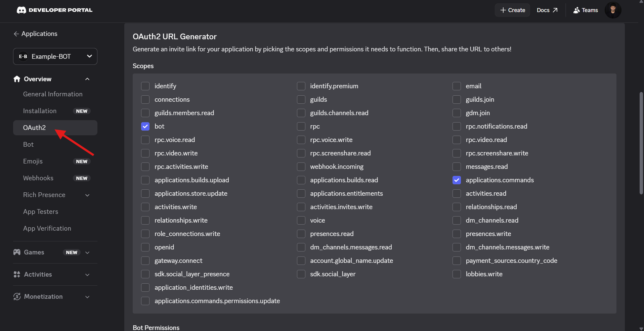Select the guilds.join scope checkbox
Viewport: 644px width, 331px height.
click(x=457, y=99)
